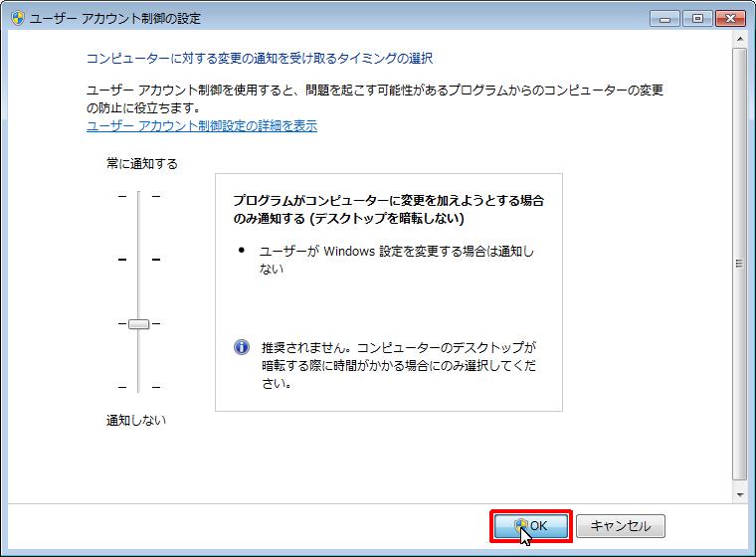
Task: Close the UAC settings dialog
Action: point(728,18)
